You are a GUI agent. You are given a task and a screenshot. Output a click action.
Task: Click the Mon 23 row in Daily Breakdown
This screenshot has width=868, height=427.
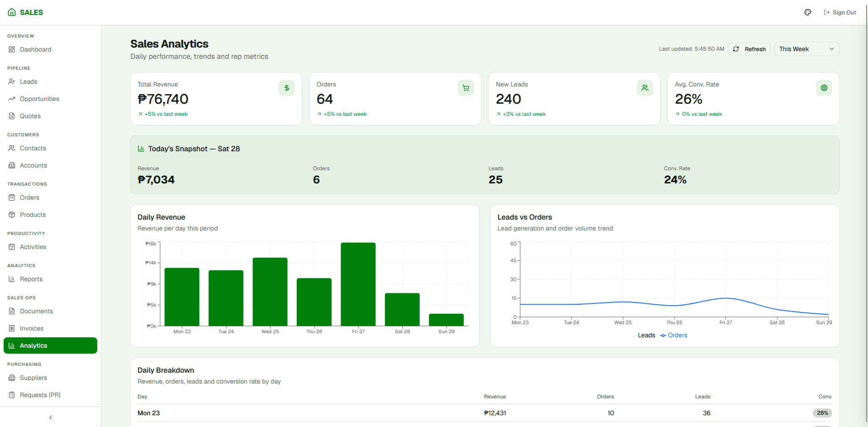[485, 413]
